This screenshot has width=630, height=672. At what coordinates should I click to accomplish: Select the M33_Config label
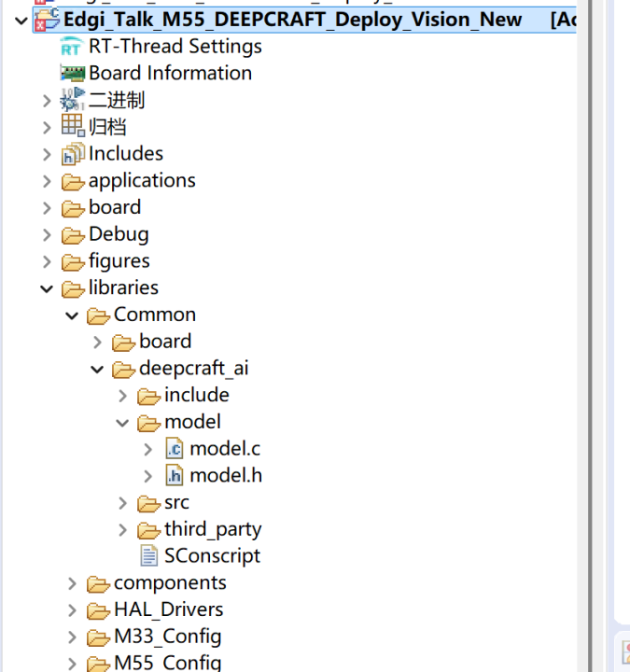click(x=168, y=637)
